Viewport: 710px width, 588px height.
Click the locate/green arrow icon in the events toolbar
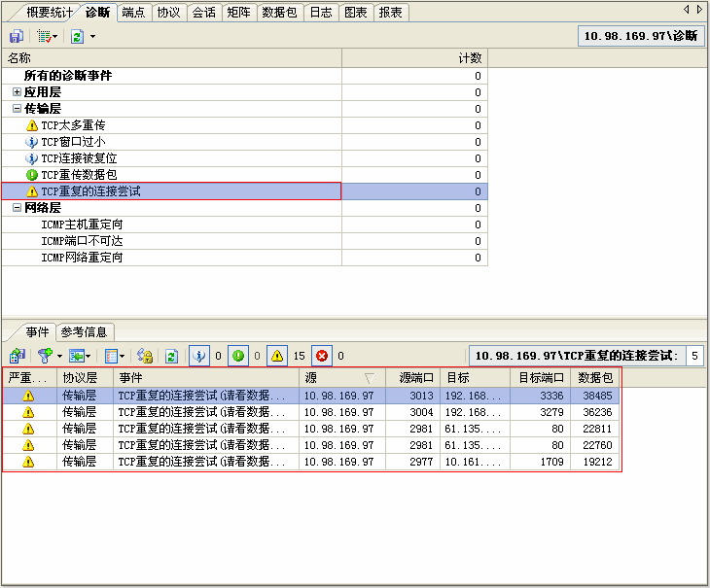tap(76, 356)
